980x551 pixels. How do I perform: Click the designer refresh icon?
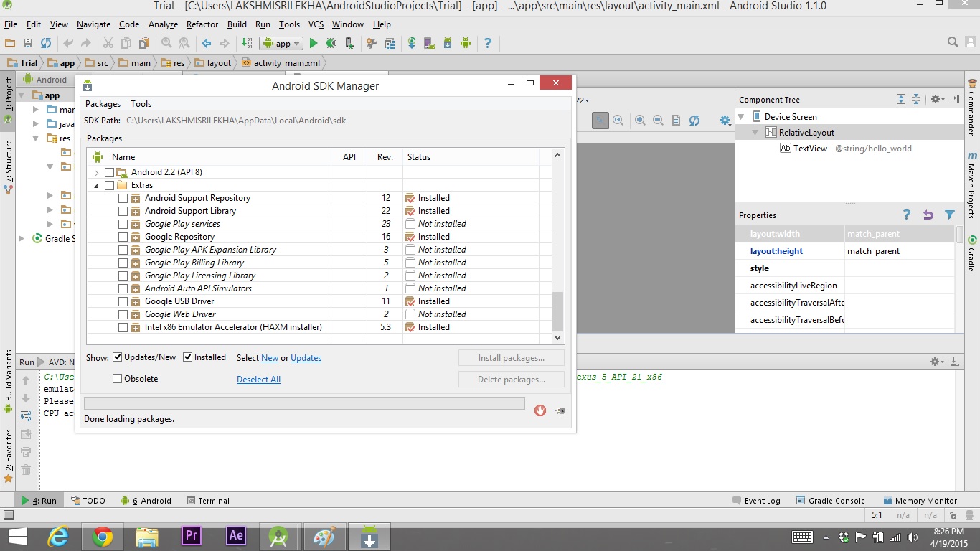click(x=694, y=121)
